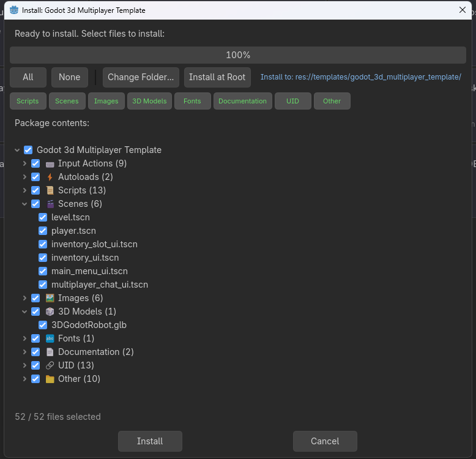
Task: Expand the UID (13) group
Action: 24,365
